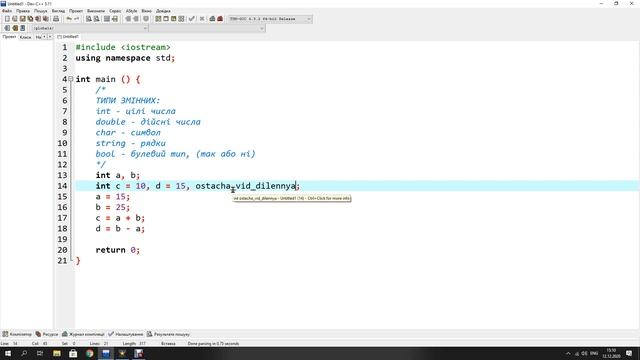Click third icon in second toolbar row
Viewport: 640px width, 360px height.
(x=22, y=28)
